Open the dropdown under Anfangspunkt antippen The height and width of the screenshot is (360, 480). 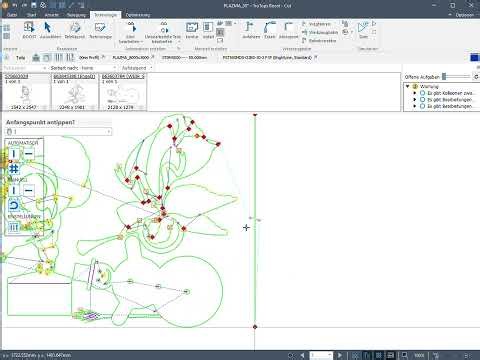click(59, 132)
